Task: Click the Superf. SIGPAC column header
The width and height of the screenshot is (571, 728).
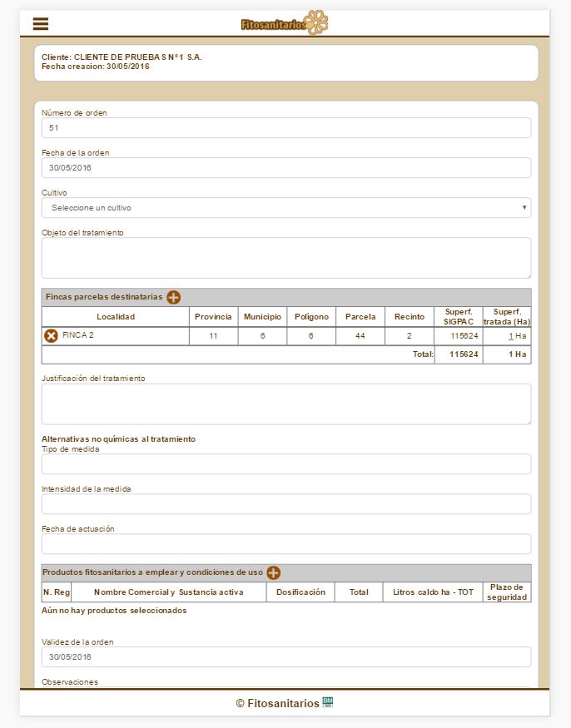Action: click(459, 317)
